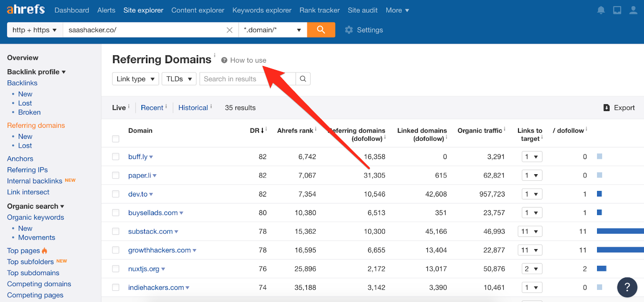Select the paper.li row checkbox
This screenshot has width=644, height=302.
point(116,176)
